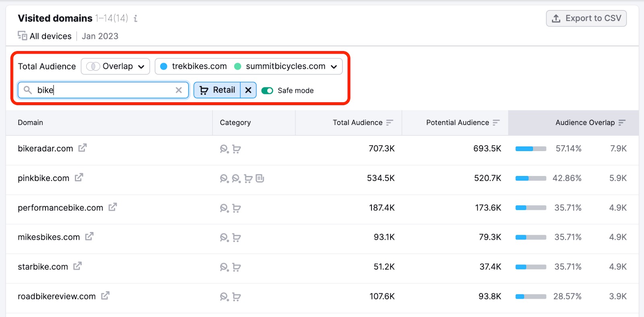
Task: Click roadbikereview.com overlap progress bar
Action: click(x=531, y=296)
